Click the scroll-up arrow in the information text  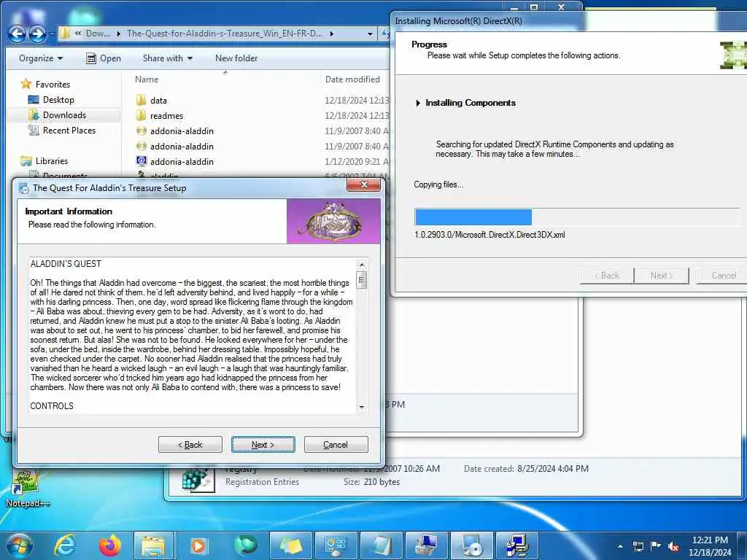(x=362, y=265)
